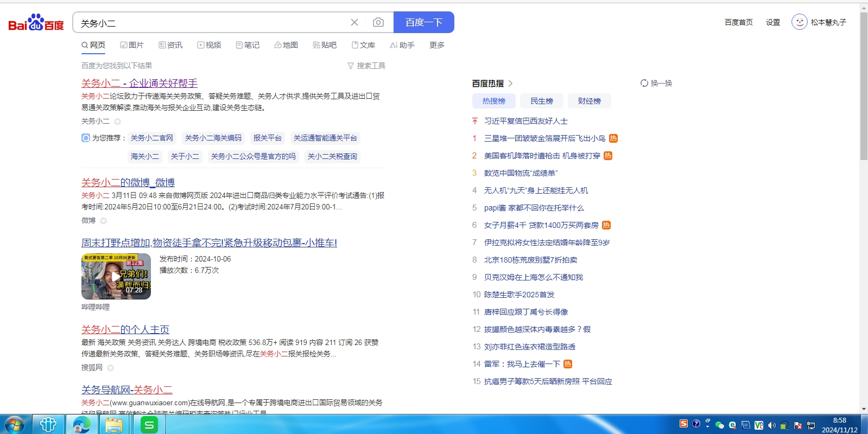Open the 周末打野点增加 video result title
The height and width of the screenshot is (434, 868).
coord(209,242)
